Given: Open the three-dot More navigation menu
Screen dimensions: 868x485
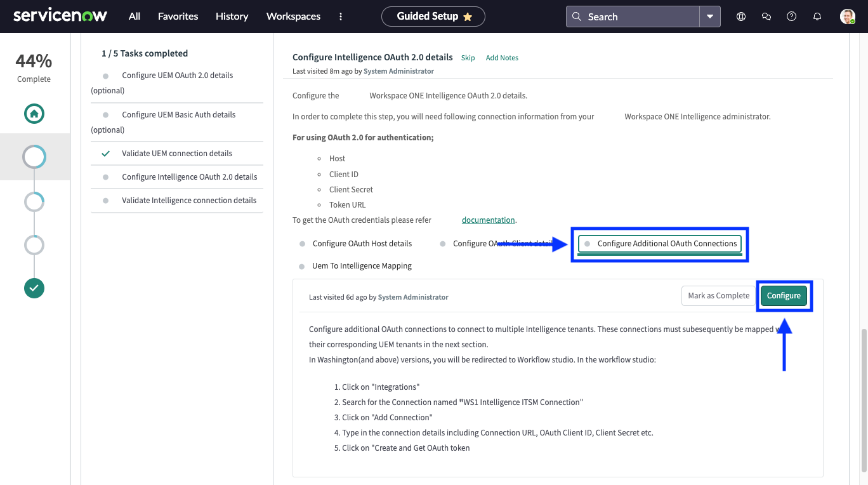Looking at the screenshot, I should (341, 17).
